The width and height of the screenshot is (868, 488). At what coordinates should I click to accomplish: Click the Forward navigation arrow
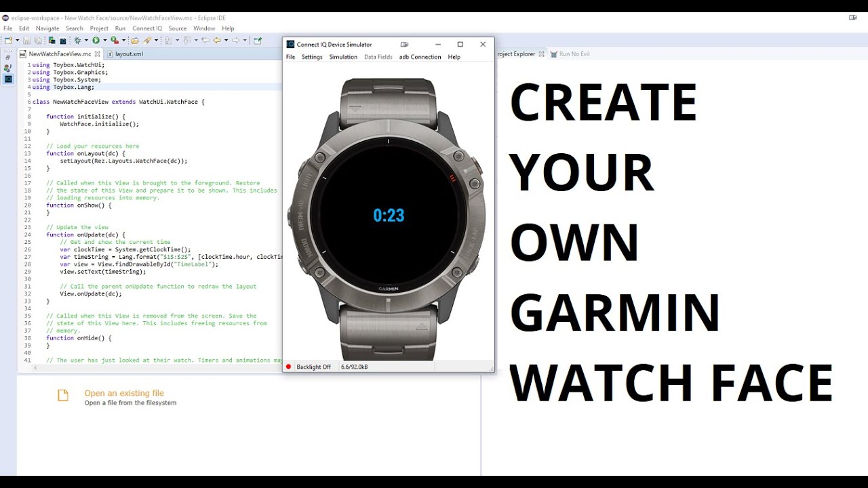[235, 40]
